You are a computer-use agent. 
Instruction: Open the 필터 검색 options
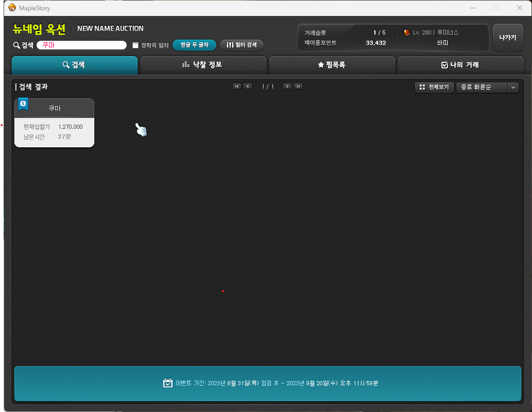pyautogui.click(x=242, y=45)
